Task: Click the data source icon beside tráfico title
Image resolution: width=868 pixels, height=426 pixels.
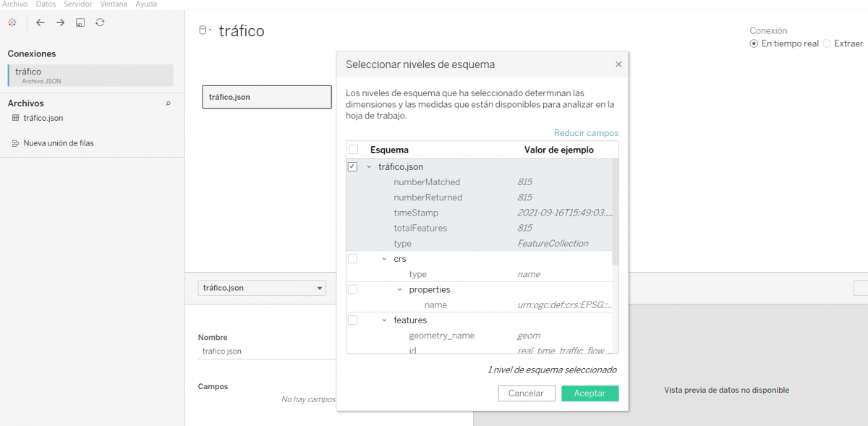Action: [203, 30]
